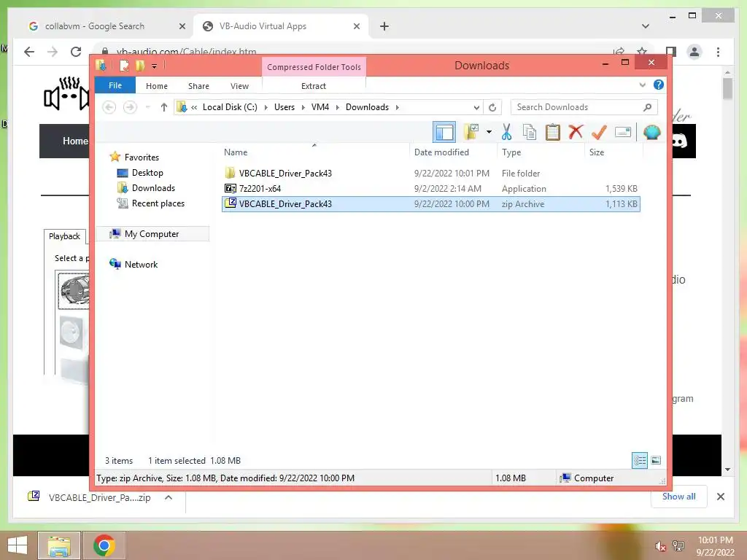747x560 pixels.
Task: Click the Rename icon in toolbar
Action: click(x=623, y=132)
